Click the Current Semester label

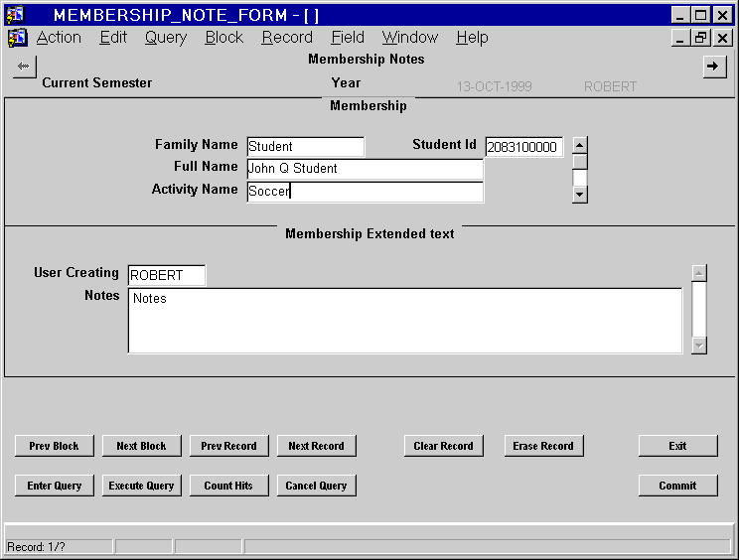point(97,82)
